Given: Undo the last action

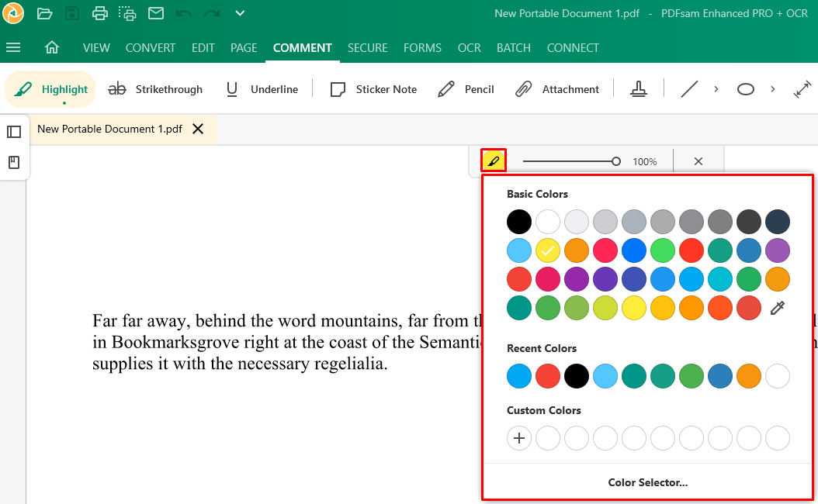Looking at the screenshot, I should tap(184, 12).
